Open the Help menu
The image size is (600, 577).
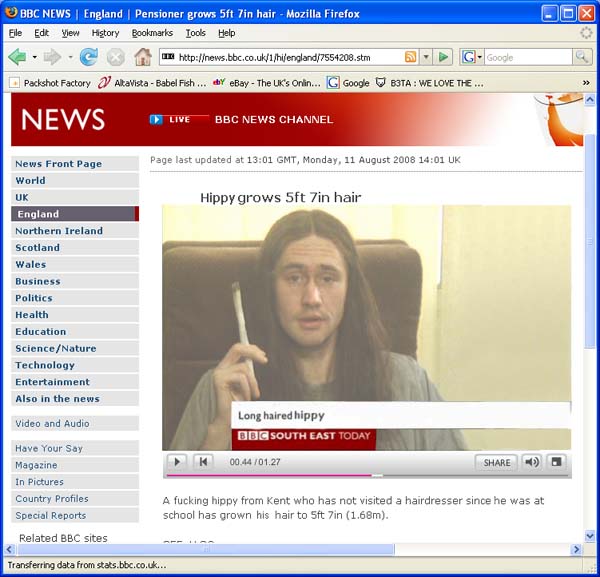click(227, 33)
